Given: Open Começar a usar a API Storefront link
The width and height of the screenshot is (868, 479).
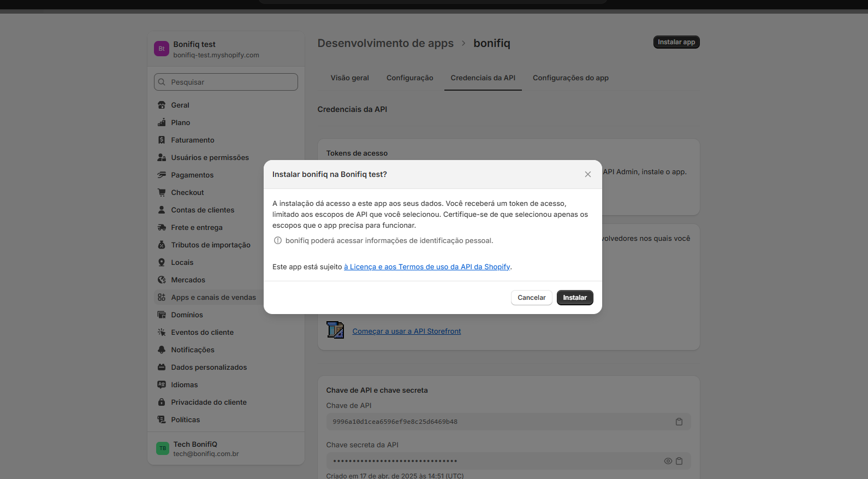Looking at the screenshot, I should (x=407, y=331).
